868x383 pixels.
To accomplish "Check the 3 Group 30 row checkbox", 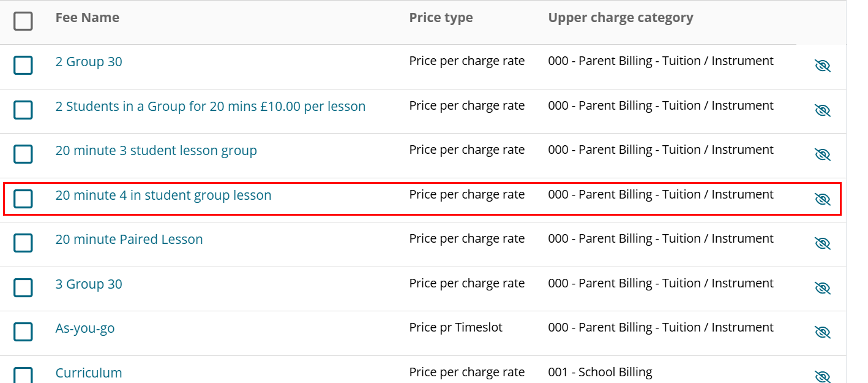I will click(23, 287).
